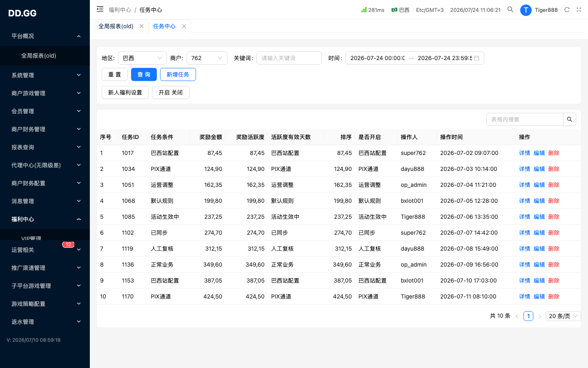Focus the 请输入关键词 keyword input field
Viewport: 588px width, 368px height.
(289, 58)
